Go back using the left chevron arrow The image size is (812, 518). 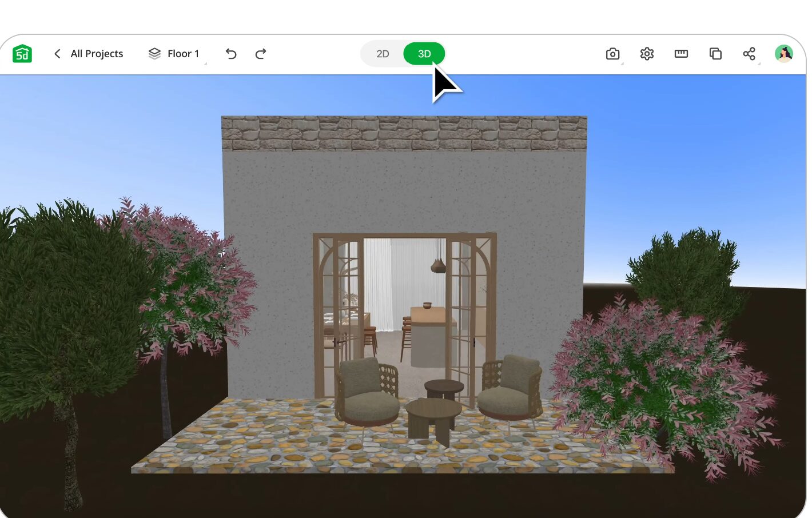57,54
